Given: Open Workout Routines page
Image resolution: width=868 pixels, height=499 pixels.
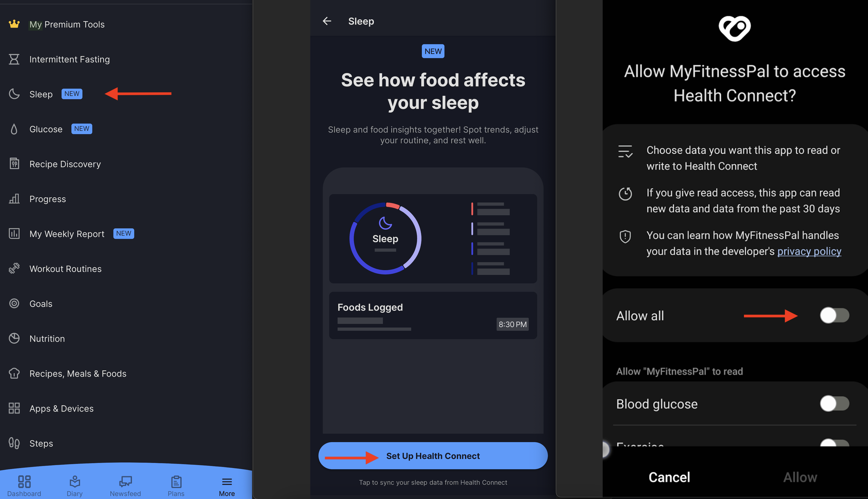Looking at the screenshot, I should click(x=66, y=268).
